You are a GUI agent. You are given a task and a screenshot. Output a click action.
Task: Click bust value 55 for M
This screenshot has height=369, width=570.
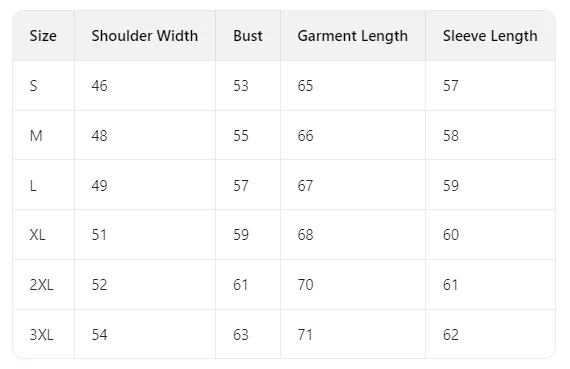pyautogui.click(x=241, y=136)
